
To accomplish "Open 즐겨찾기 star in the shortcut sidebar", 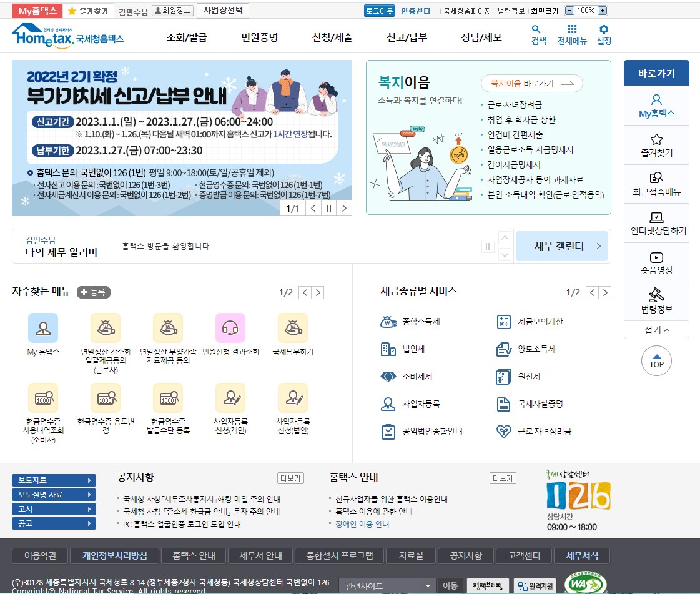I will pos(656,145).
